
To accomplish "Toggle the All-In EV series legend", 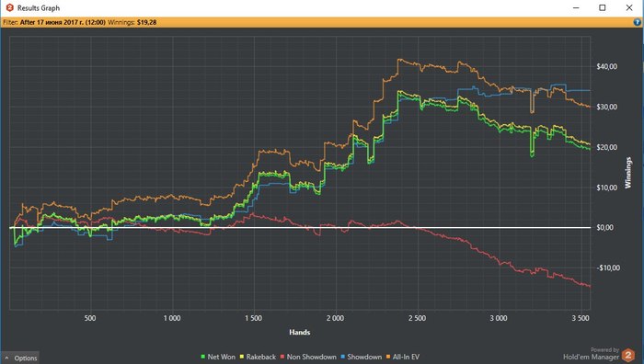I will click(403, 357).
